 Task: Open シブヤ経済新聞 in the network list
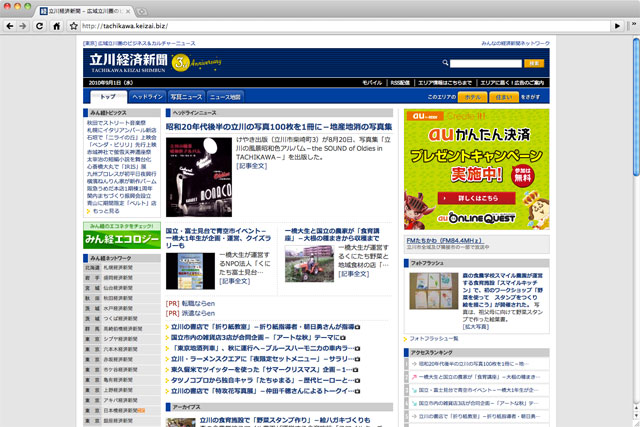(120, 339)
